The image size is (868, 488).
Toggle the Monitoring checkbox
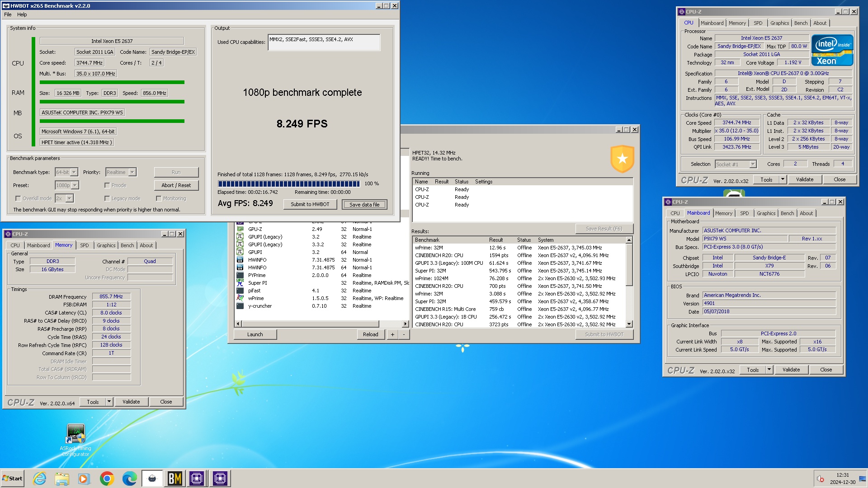[x=159, y=198]
